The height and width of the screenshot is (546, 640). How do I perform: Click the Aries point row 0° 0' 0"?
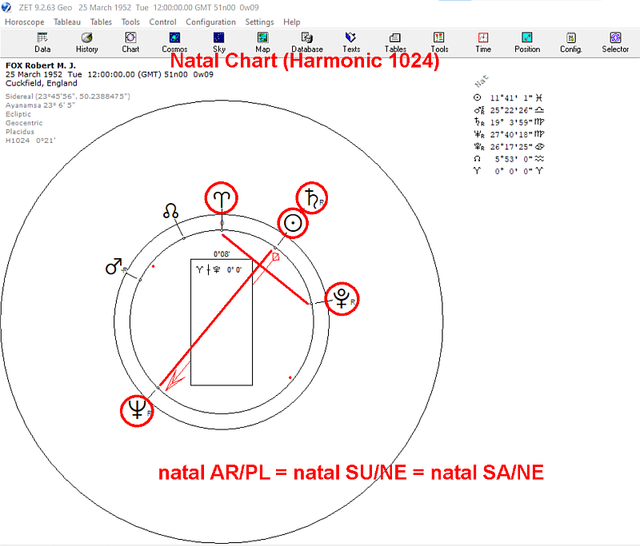(508, 171)
